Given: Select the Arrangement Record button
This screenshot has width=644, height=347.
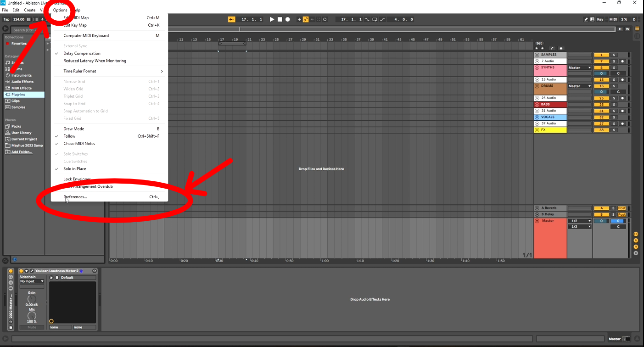Looking at the screenshot, I should 288,19.
